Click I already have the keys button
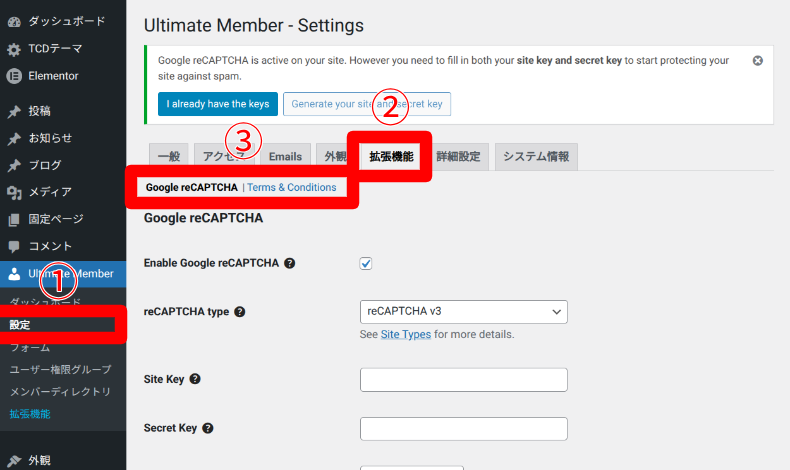The height and width of the screenshot is (470, 790). coord(218,104)
